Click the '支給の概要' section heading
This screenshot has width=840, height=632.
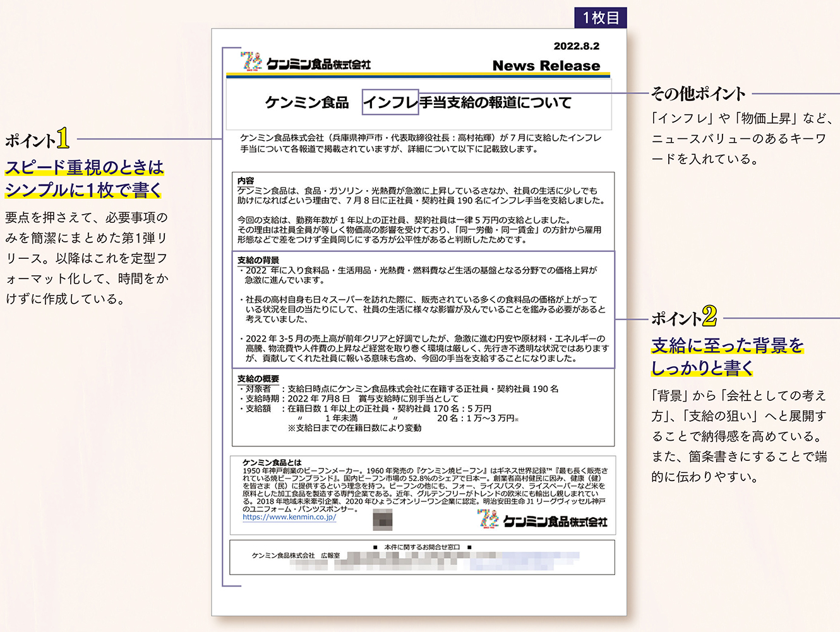(x=258, y=379)
